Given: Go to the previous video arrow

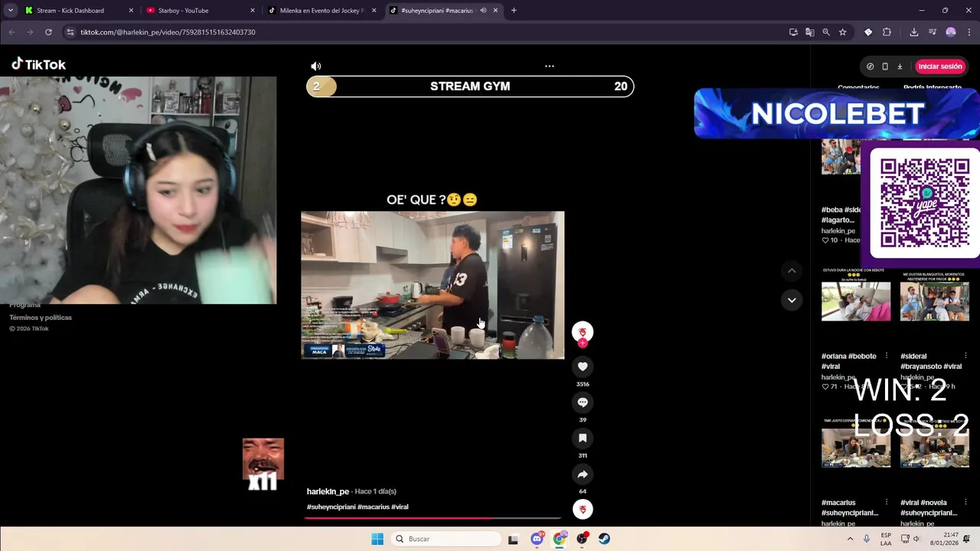Looking at the screenshot, I should coord(792,271).
